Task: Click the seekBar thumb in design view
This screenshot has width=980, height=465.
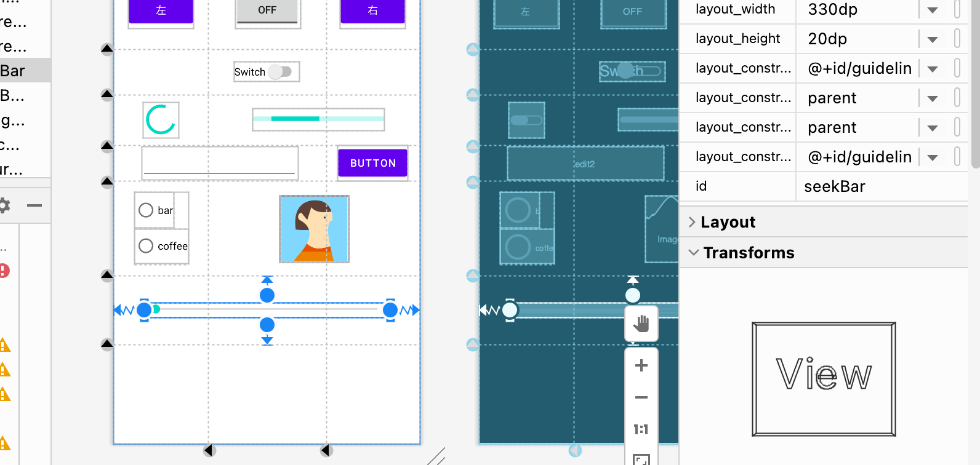Action: point(156,309)
